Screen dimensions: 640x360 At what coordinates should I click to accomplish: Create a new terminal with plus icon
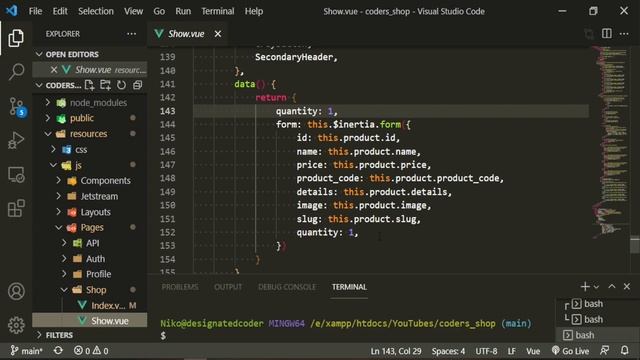[x=584, y=287]
